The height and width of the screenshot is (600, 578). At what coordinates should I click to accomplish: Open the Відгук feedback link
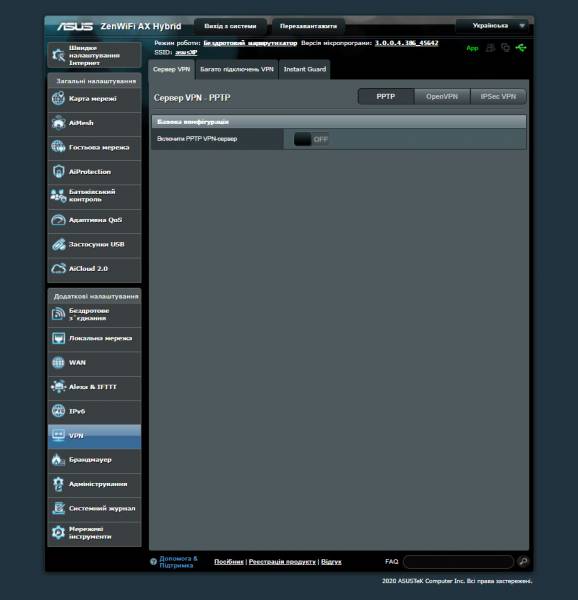pyautogui.click(x=331, y=562)
